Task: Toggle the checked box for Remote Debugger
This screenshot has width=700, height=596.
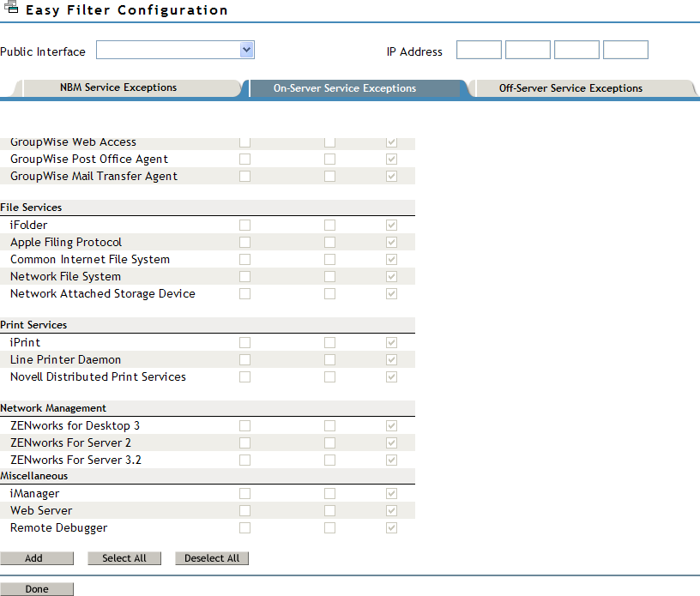Action: (x=391, y=527)
